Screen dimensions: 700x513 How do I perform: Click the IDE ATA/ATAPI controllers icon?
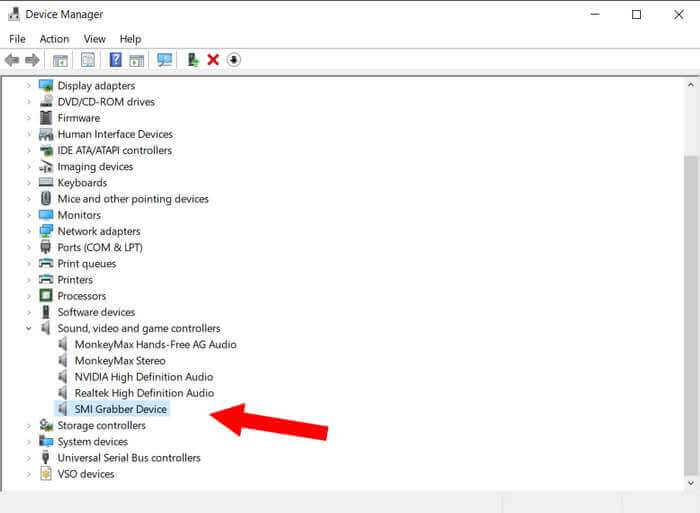tap(46, 150)
